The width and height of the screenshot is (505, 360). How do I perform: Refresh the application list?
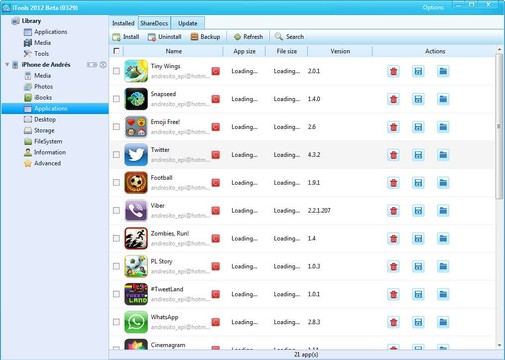coord(249,37)
